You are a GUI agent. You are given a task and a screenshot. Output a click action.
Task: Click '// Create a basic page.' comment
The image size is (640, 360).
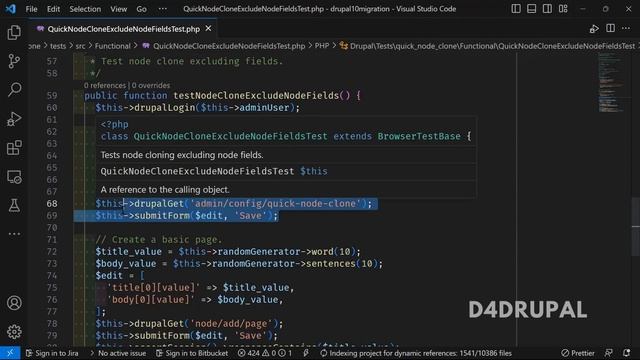point(159,240)
